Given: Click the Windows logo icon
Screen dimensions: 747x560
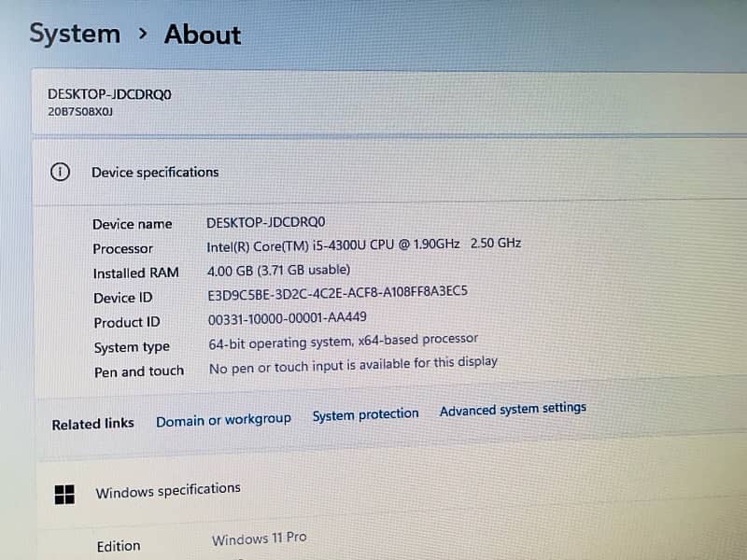Looking at the screenshot, I should [x=64, y=495].
